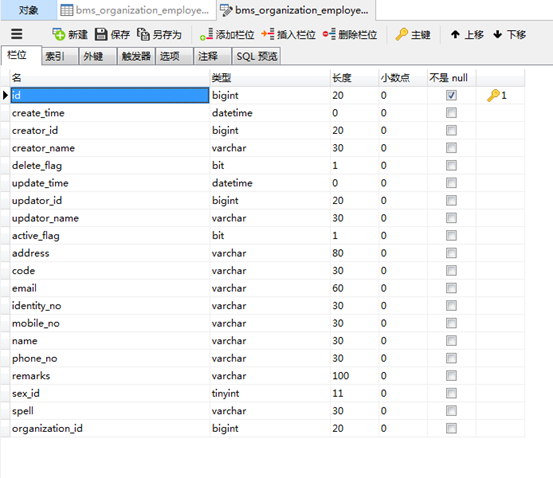Switch to the 对象 objects tab
553x478 pixels.
click(x=29, y=10)
